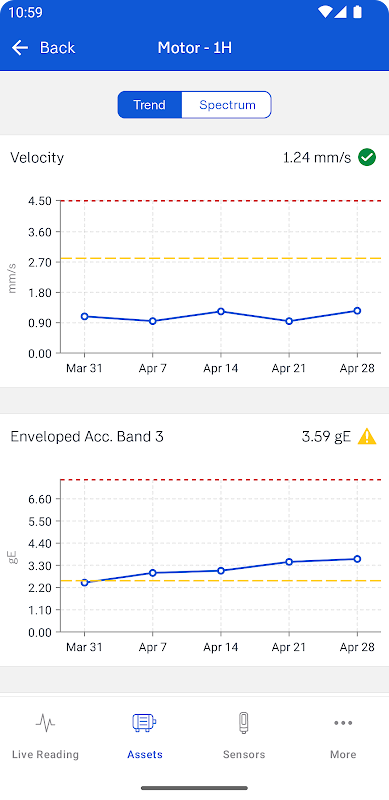Select Apr 28 point on Velocity chart

tap(357, 311)
